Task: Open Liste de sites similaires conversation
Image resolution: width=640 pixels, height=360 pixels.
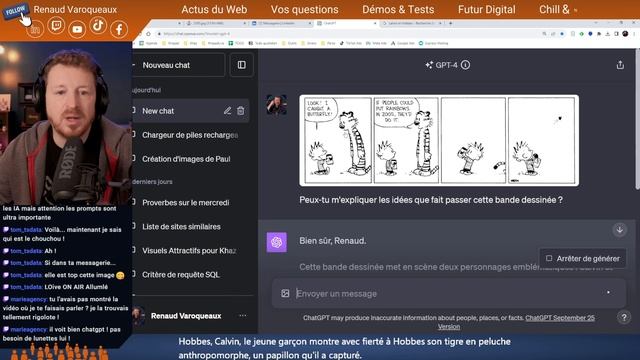Action: pyautogui.click(x=190, y=227)
